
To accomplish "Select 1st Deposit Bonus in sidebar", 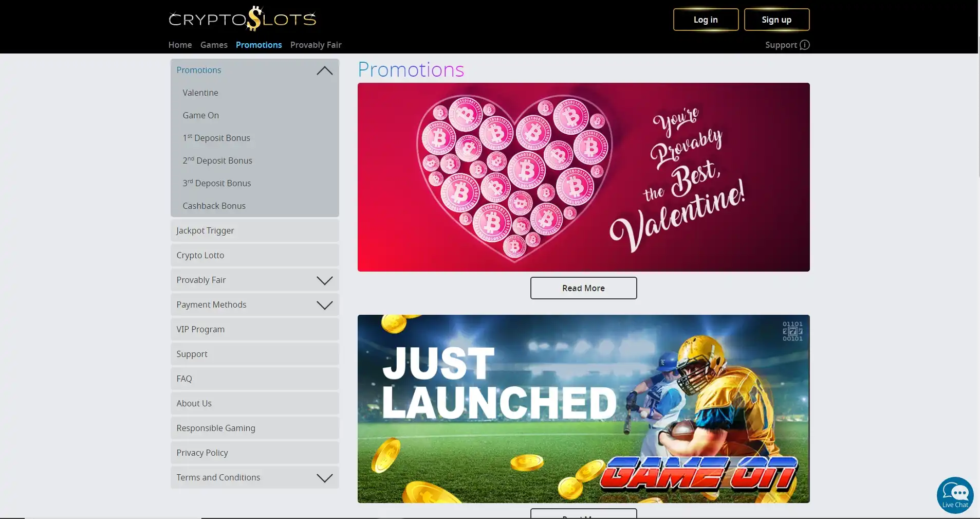I will click(216, 138).
